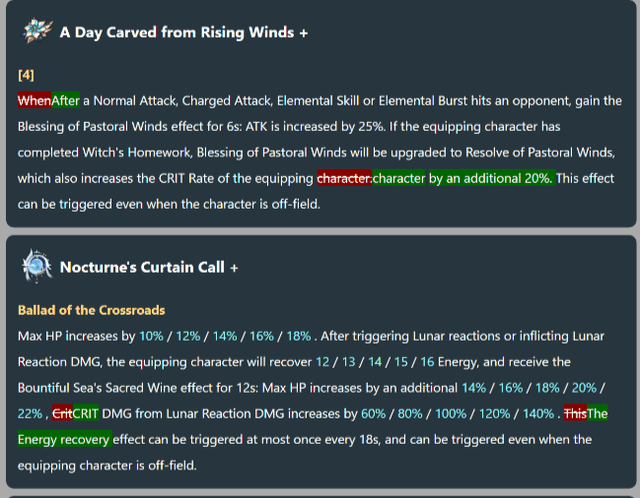Open the A Day Carved from Rising Winds title

(178, 33)
